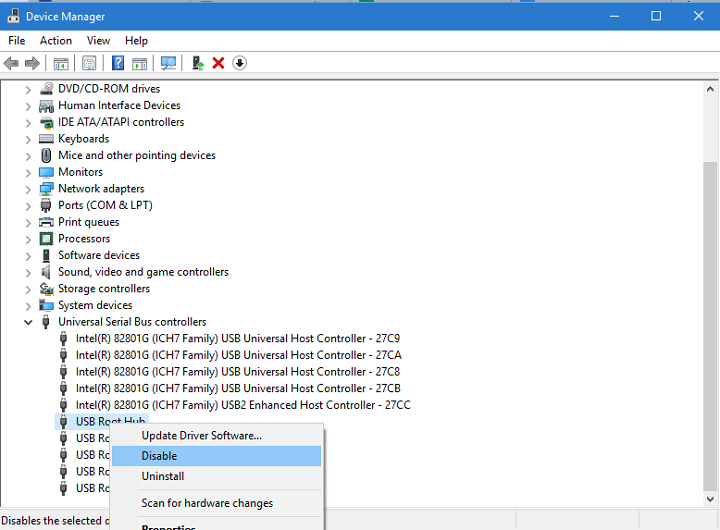The width and height of the screenshot is (720, 530).
Task: Click the System devices icon
Action: click(x=46, y=305)
